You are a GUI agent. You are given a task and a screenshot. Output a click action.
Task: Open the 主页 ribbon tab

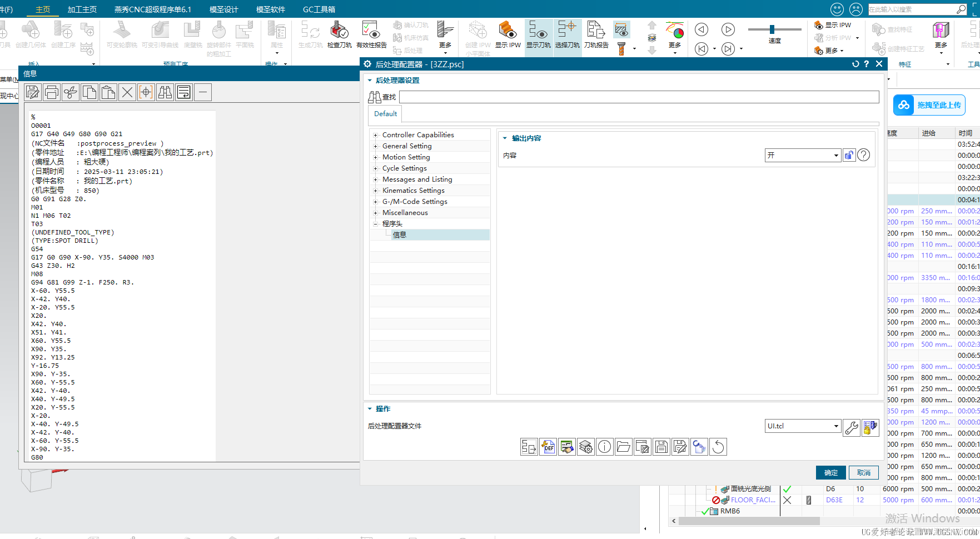click(43, 9)
